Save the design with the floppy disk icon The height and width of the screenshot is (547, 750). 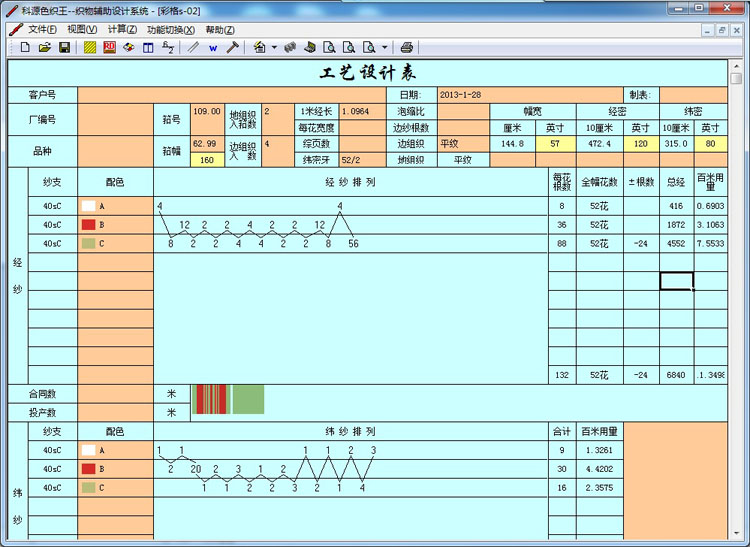65,47
